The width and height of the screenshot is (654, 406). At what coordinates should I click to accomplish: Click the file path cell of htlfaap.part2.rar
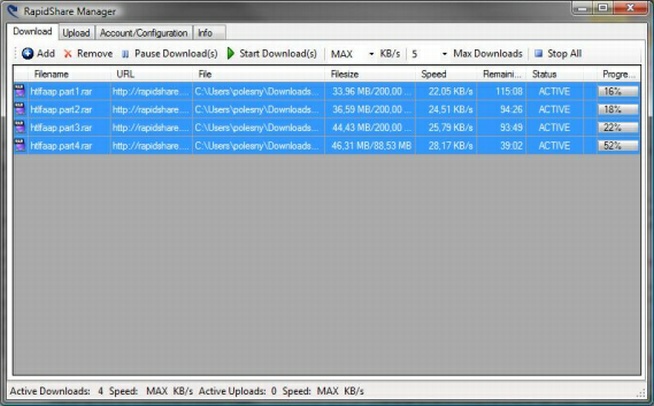(258, 109)
